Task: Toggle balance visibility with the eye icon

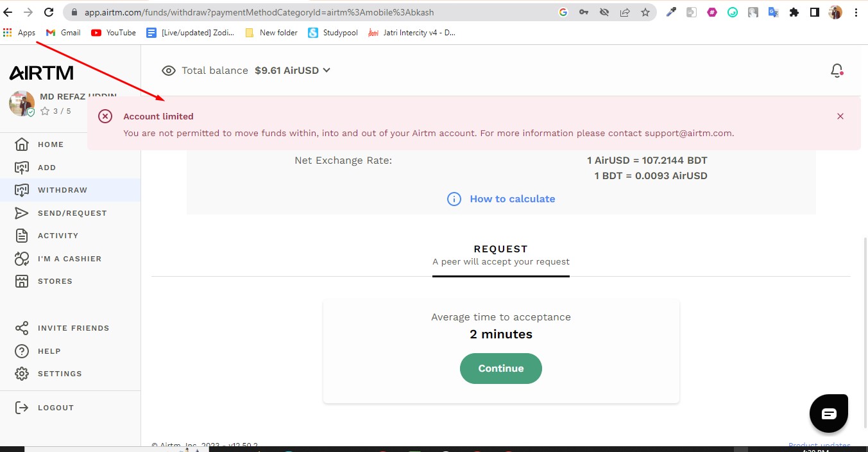Action: pos(169,71)
